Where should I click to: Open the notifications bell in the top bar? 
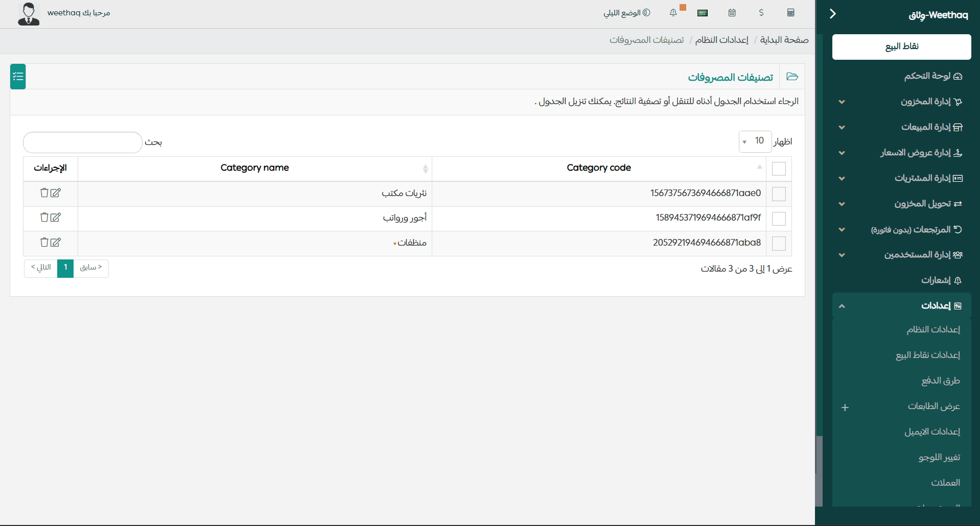click(x=673, y=12)
